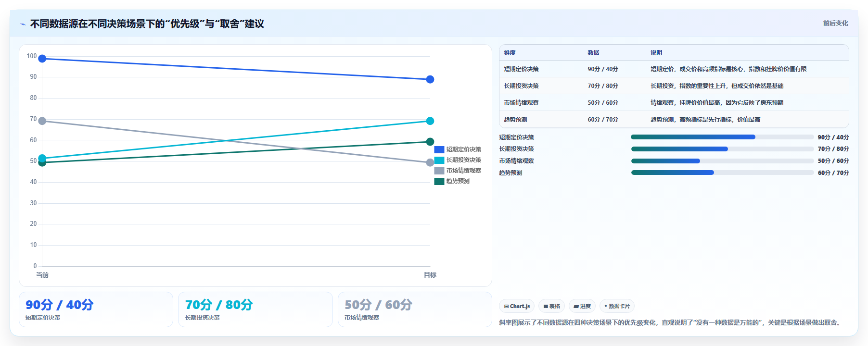The height and width of the screenshot is (346, 868).
Task: Click the 60分 / 70分 progress value
Action: point(833,173)
